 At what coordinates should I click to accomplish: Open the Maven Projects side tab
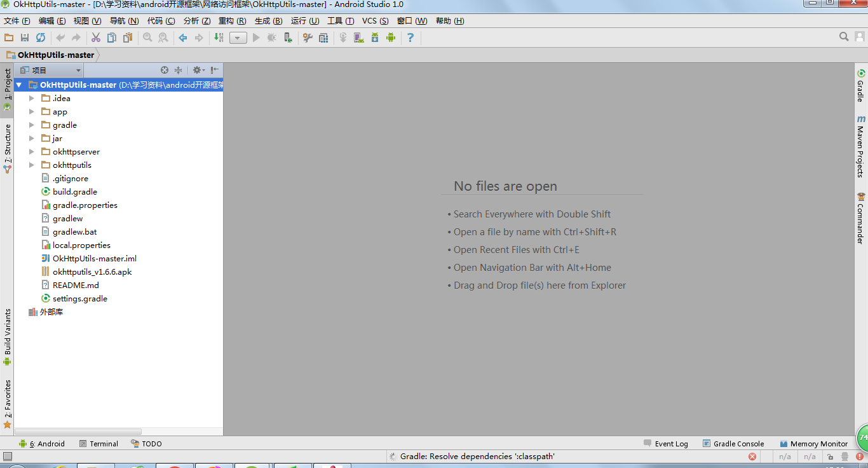(861, 146)
